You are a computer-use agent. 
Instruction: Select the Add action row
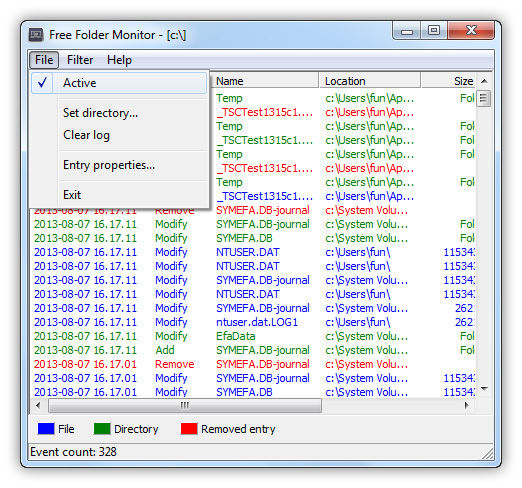[x=253, y=350]
